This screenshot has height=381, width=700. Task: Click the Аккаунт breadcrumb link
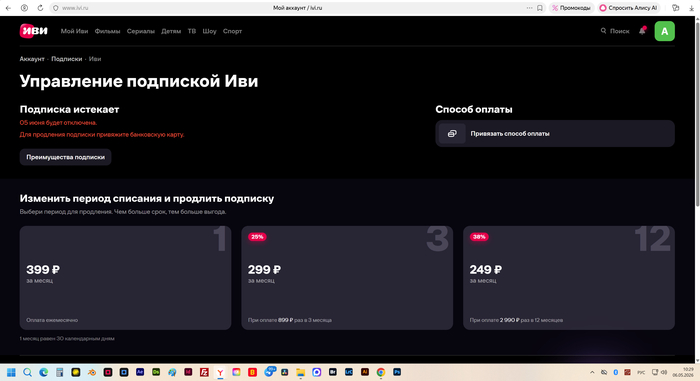coord(32,59)
